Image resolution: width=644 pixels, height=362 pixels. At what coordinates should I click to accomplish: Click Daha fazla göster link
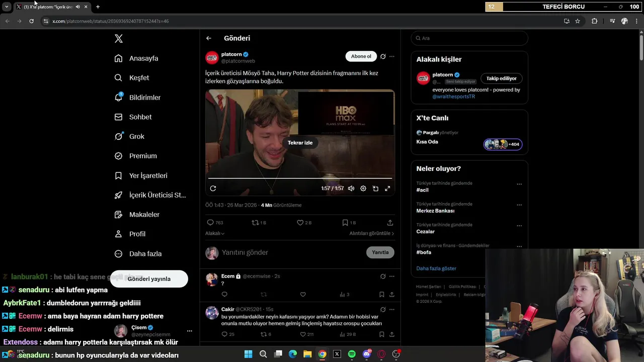click(436, 268)
